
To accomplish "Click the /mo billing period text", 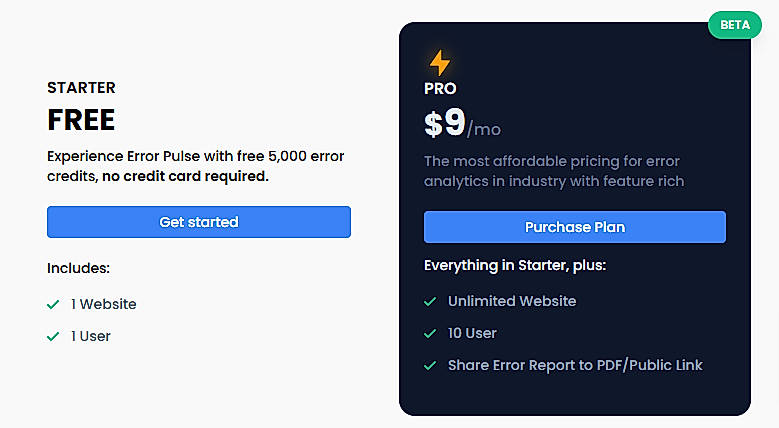I will pos(484,130).
